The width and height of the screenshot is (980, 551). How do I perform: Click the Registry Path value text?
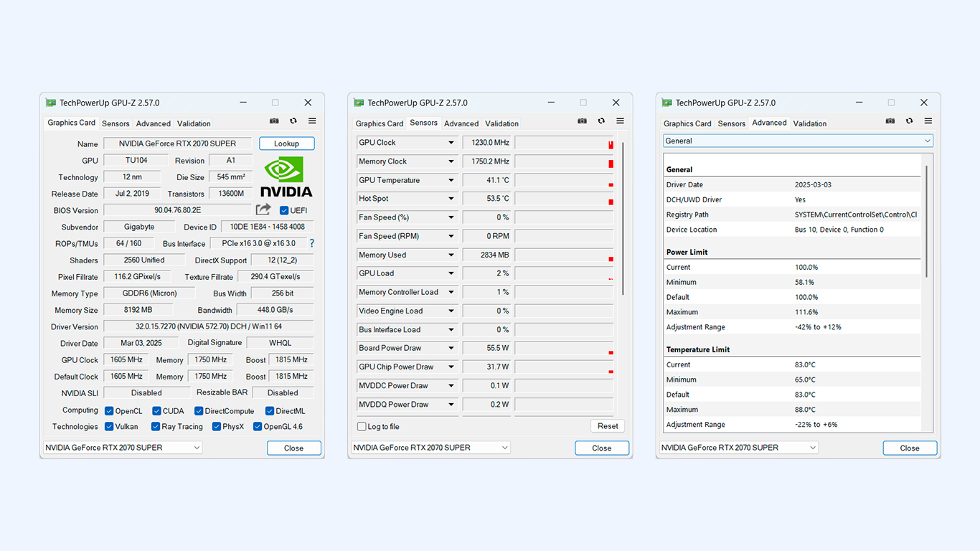855,215
